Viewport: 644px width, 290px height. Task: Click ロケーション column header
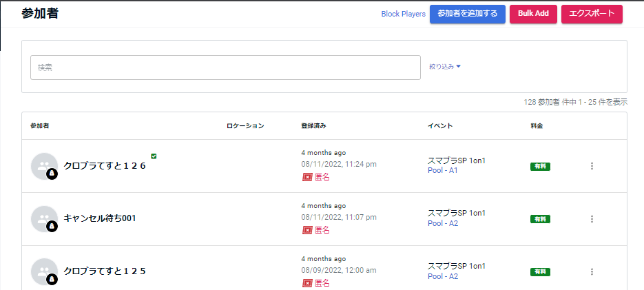click(245, 125)
